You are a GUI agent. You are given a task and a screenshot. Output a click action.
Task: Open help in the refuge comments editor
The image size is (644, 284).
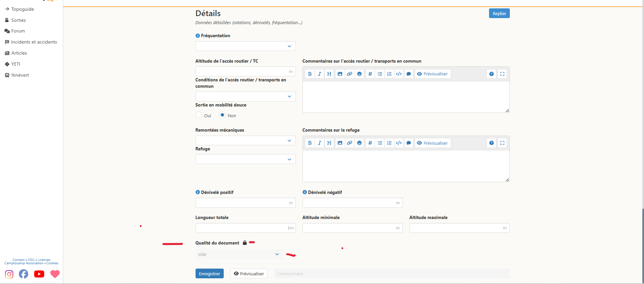[x=491, y=143]
